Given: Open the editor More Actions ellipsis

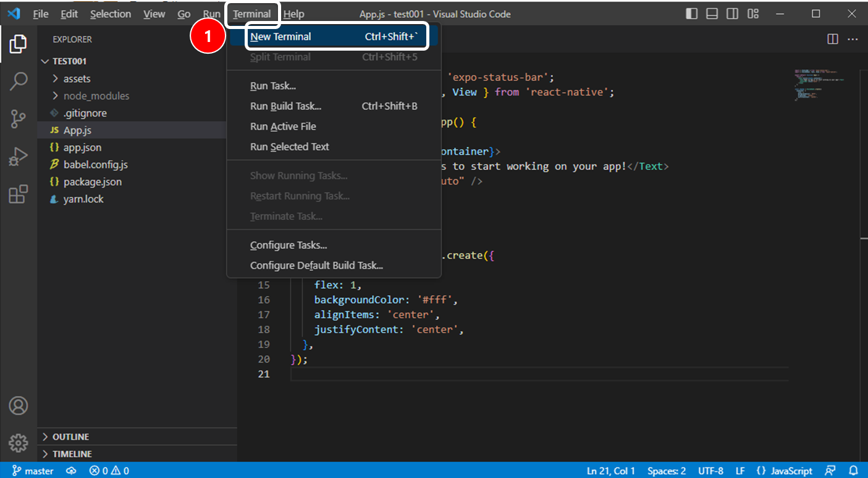Looking at the screenshot, I should coord(853,39).
